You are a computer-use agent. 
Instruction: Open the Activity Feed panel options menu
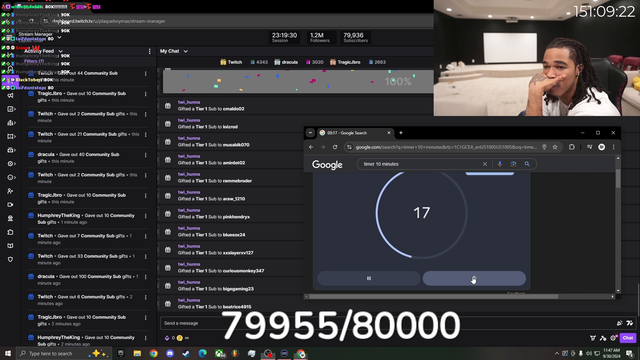(149, 51)
